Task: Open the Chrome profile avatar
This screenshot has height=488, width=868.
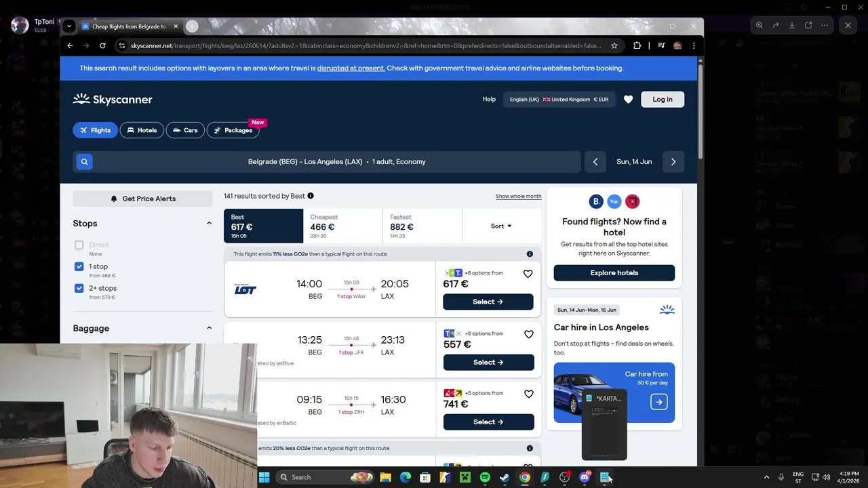Action: [x=677, y=45]
